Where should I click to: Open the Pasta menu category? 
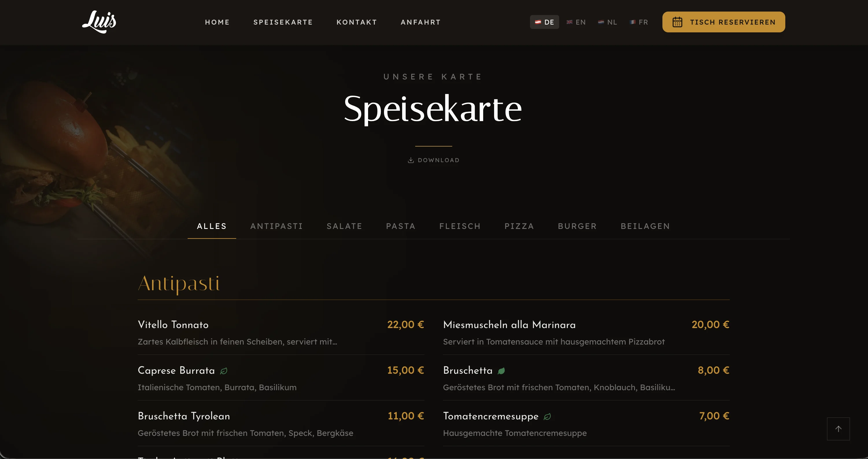coord(401,226)
